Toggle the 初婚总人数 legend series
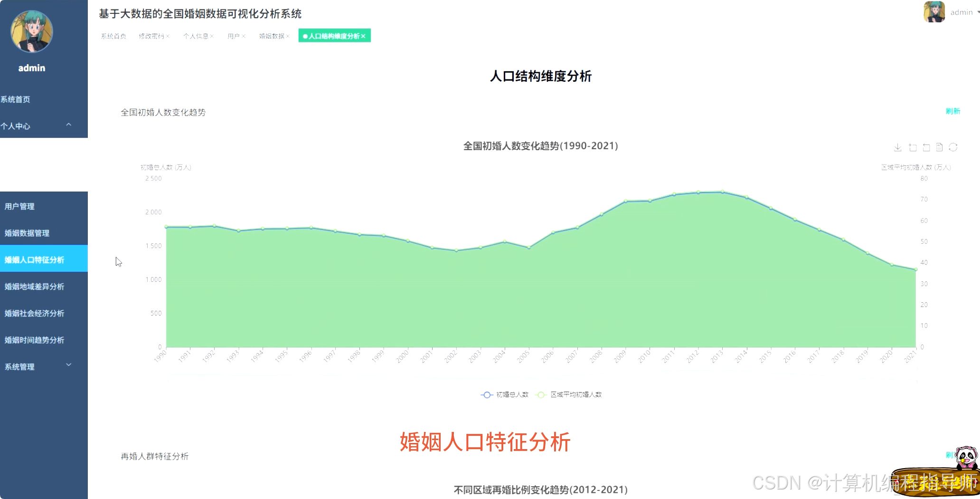 (504, 394)
